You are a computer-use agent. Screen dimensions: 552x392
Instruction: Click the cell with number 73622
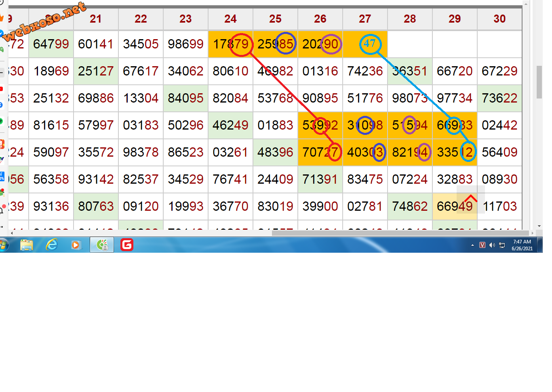coord(499,98)
